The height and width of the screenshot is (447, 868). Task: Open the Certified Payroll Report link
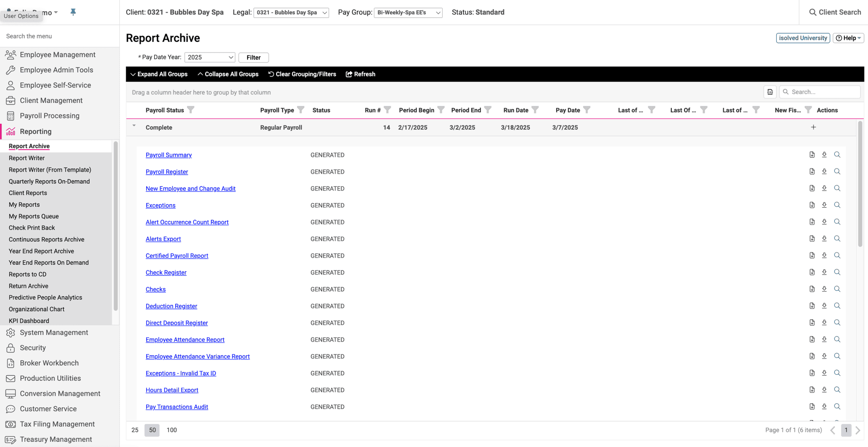pos(177,256)
